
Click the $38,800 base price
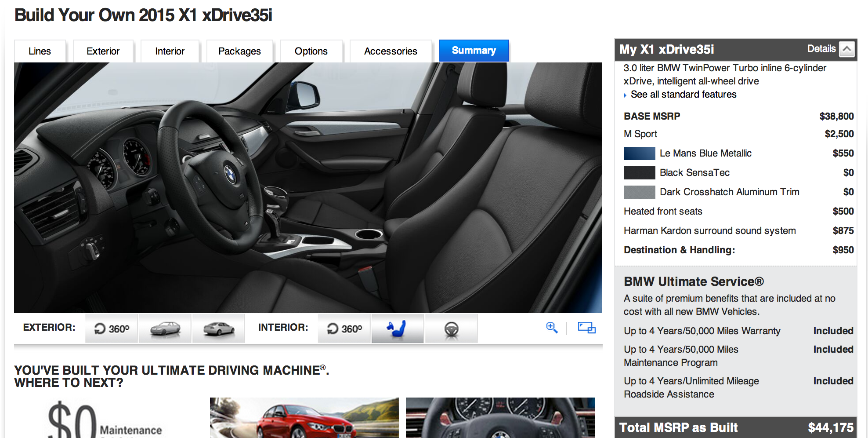pos(836,117)
